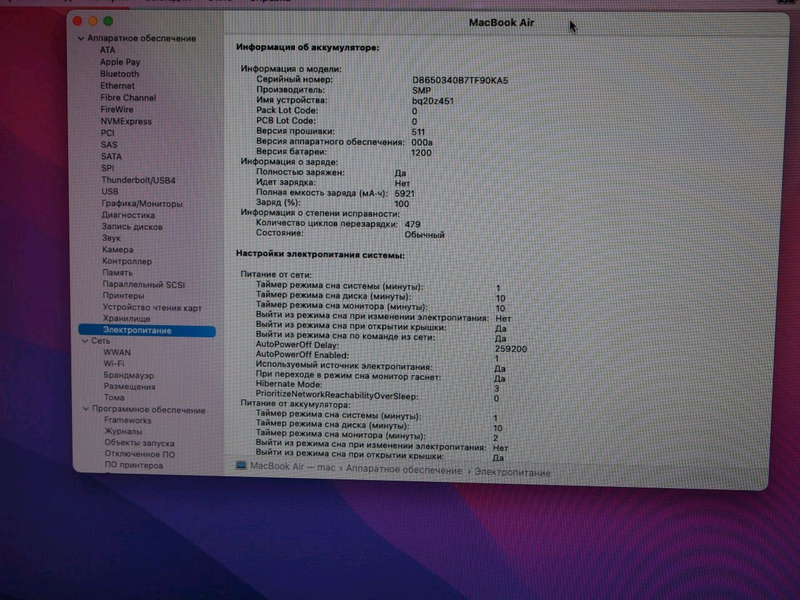
Task: Open Отключенное ПО list
Action: click(x=140, y=454)
